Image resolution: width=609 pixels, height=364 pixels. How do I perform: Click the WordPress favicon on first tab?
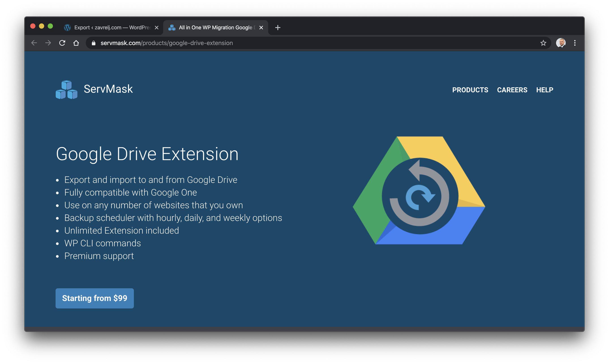[67, 28]
